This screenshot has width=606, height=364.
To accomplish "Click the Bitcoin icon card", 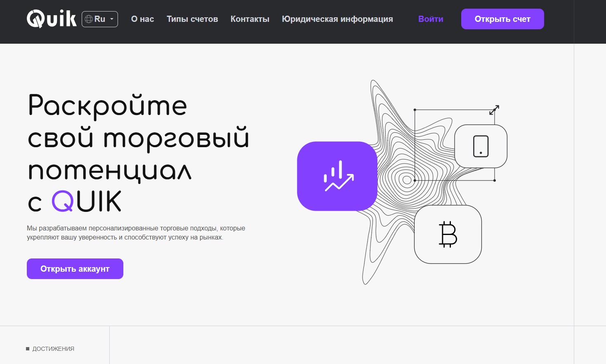I will 448,234.
